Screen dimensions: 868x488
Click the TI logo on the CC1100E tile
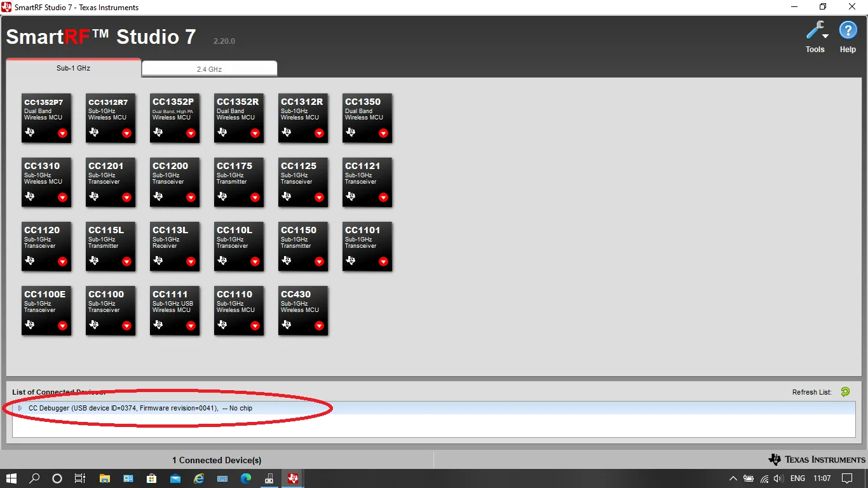pyautogui.click(x=31, y=325)
